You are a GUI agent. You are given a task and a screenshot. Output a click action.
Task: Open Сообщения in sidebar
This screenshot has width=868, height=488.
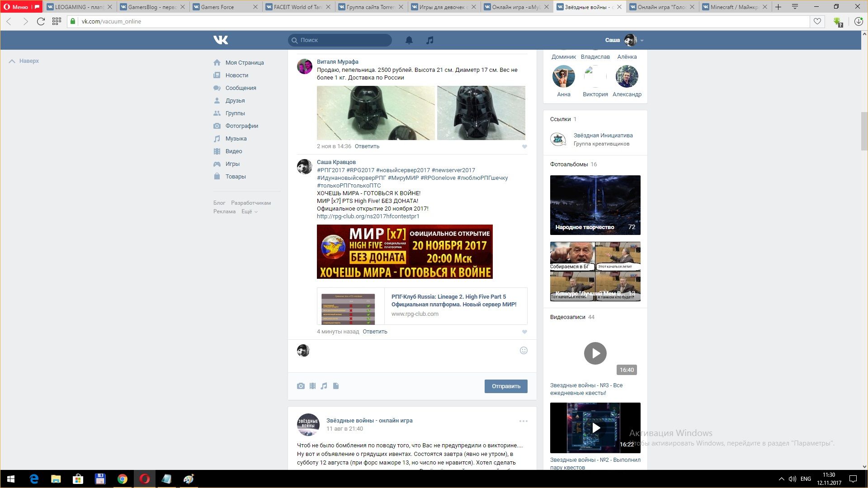tap(241, 88)
